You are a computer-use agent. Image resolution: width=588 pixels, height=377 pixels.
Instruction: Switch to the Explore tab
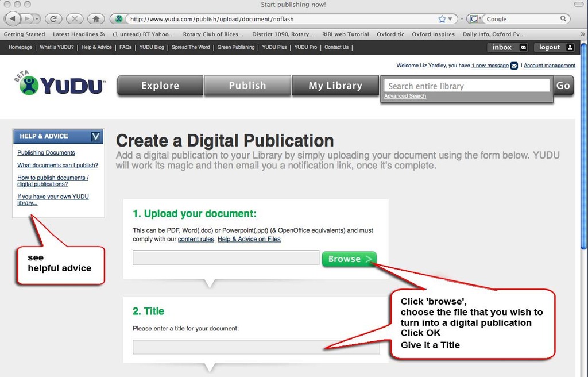point(160,86)
